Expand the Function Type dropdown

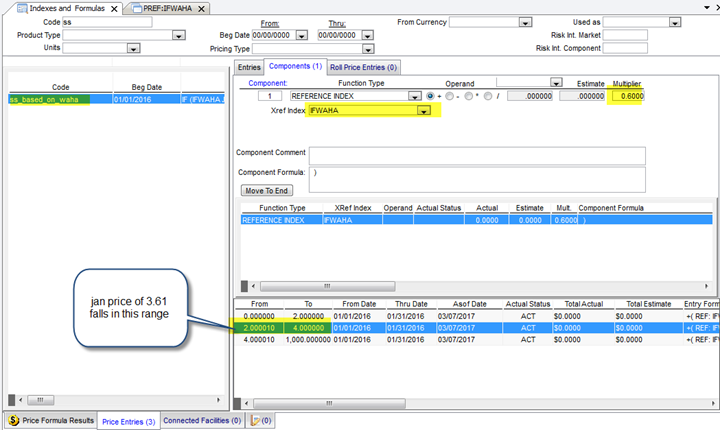tap(415, 96)
